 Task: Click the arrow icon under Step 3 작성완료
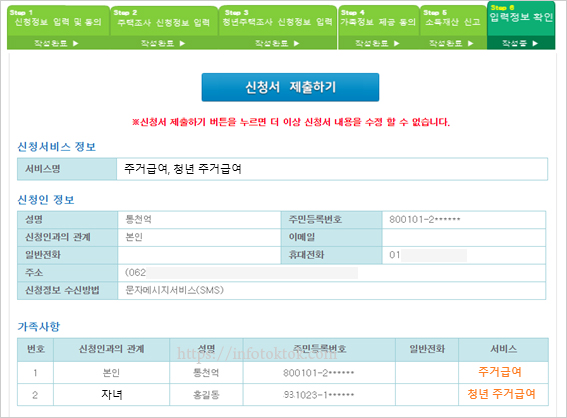tap(297, 43)
